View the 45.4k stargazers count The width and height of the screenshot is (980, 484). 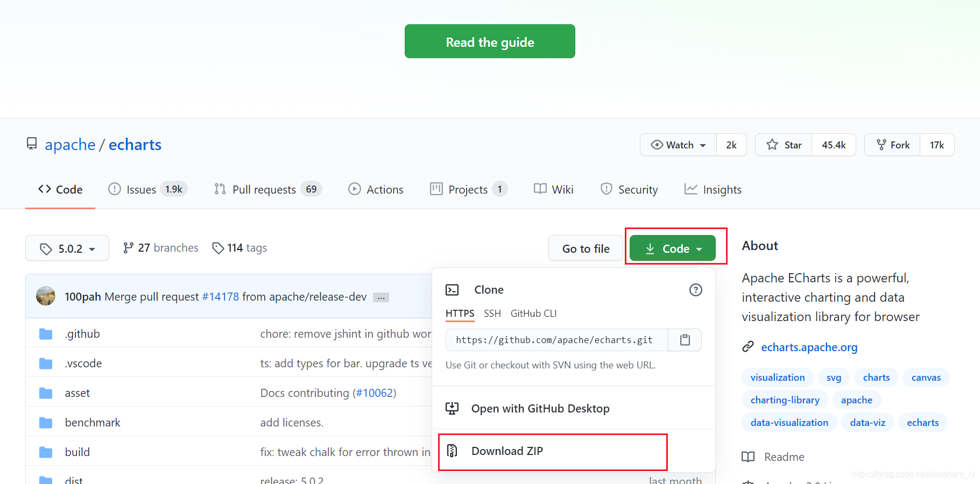[x=834, y=145]
